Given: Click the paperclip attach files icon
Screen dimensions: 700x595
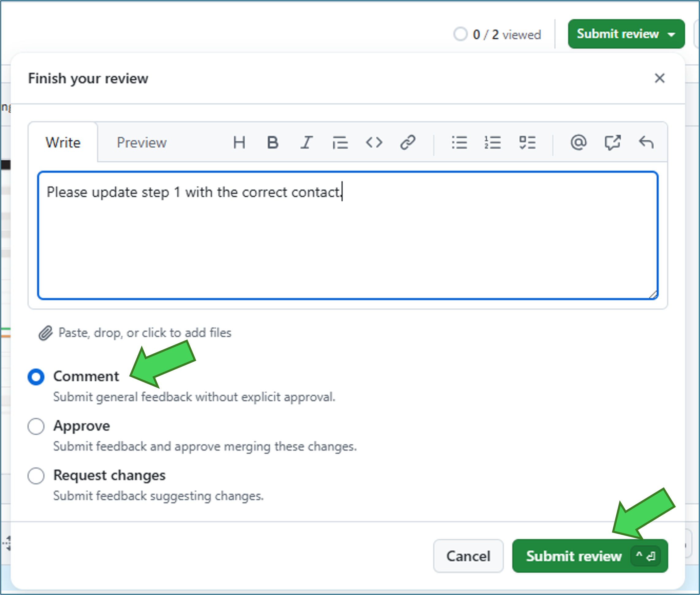Looking at the screenshot, I should pyautogui.click(x=45, y=333).
